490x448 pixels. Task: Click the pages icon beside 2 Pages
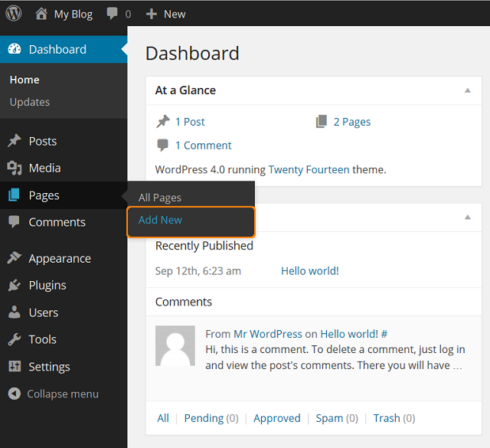click(x=322, y=122)
